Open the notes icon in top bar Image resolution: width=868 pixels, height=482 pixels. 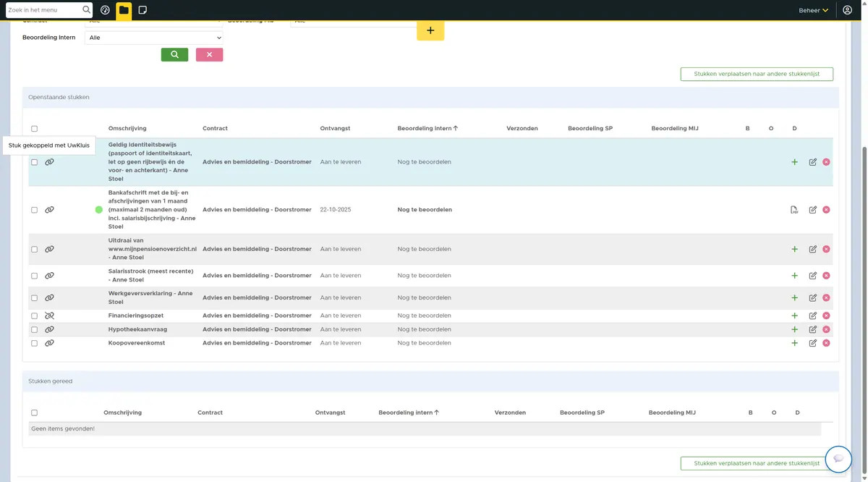142,10
